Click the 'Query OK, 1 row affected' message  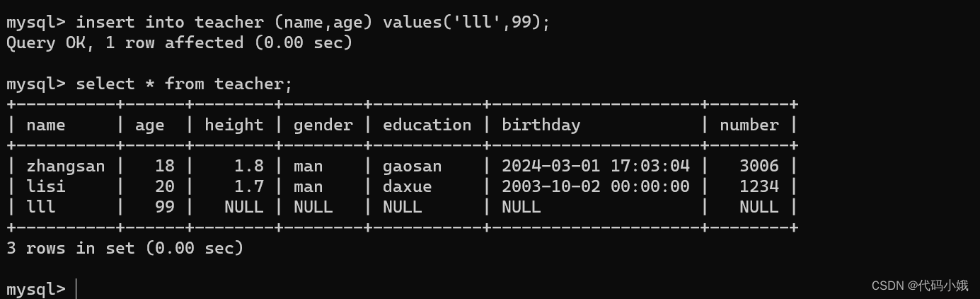[x=179, y=43]
